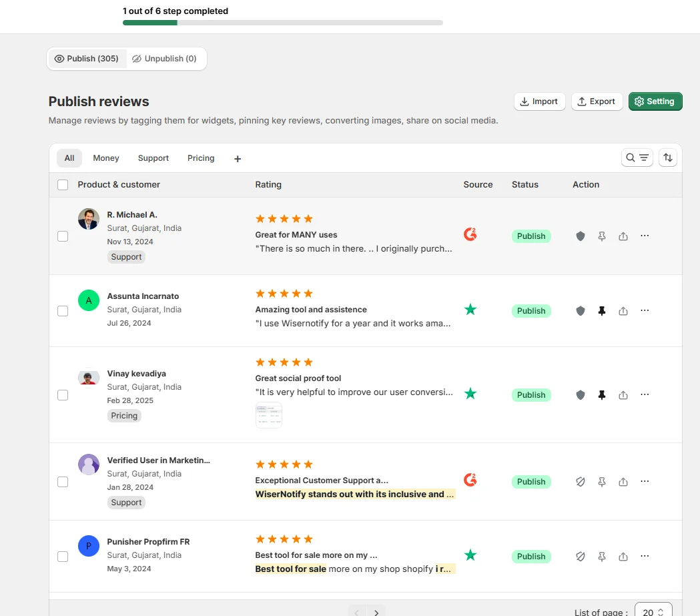
Task: Click the Import button
Action: [539, 101]
